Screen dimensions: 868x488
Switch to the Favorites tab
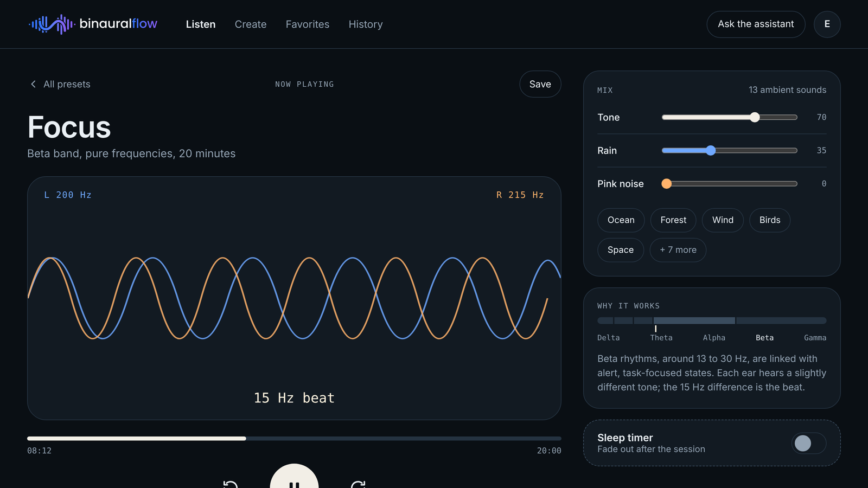coord(308,24)
